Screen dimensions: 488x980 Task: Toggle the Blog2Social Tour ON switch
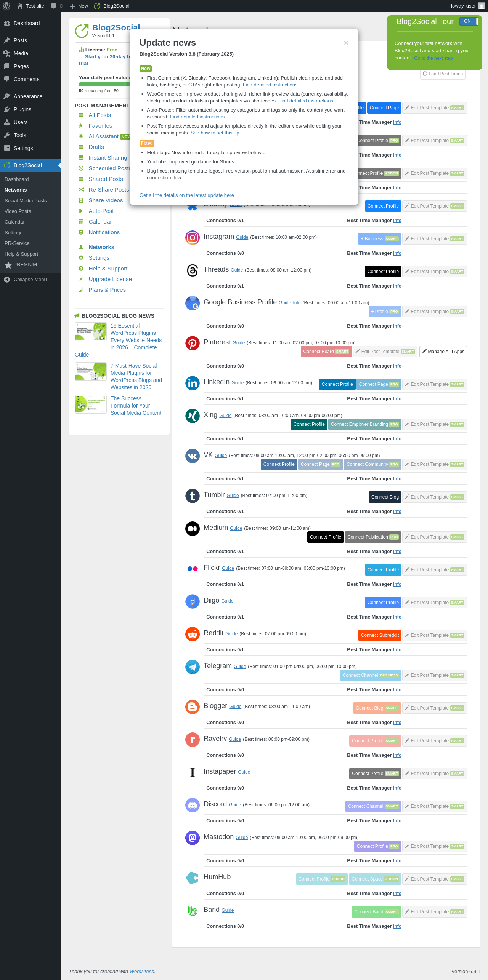[469, 21]
